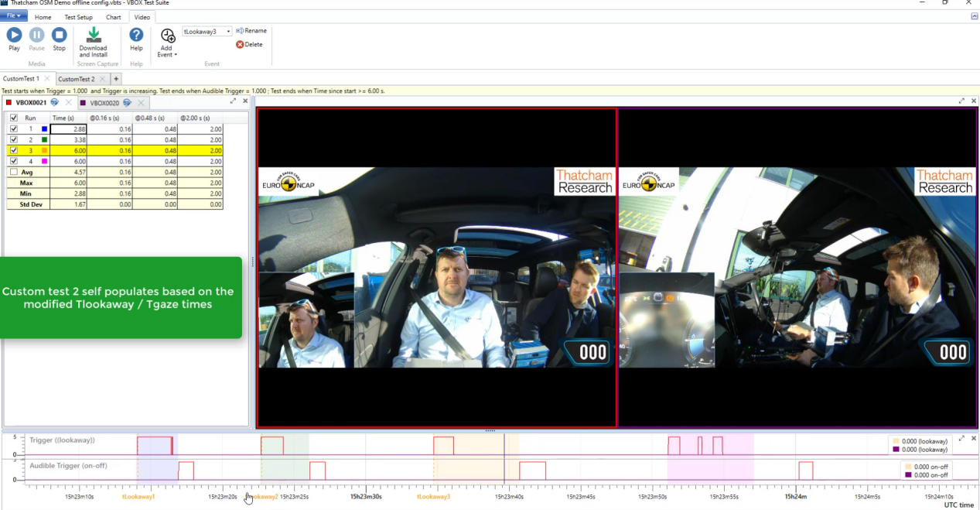The width and height of the screenshot is (980, 510).
Task: Switch to the Test Setup ribbon tab
Action: point(78,17)
